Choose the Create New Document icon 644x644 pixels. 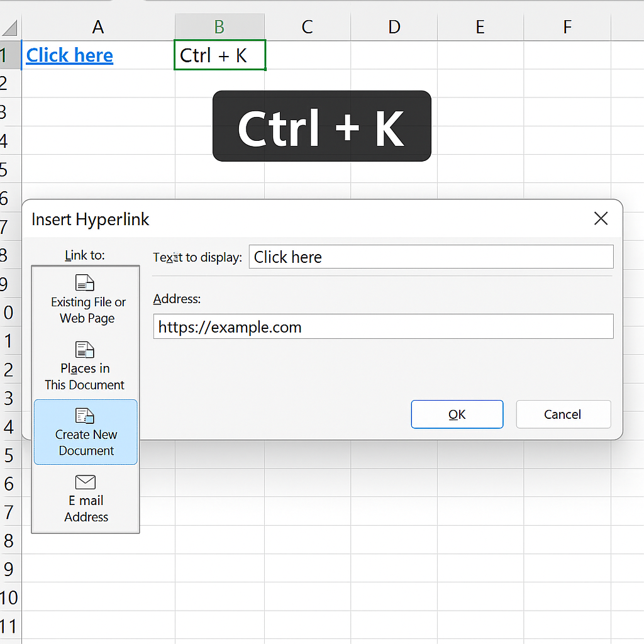85,416
